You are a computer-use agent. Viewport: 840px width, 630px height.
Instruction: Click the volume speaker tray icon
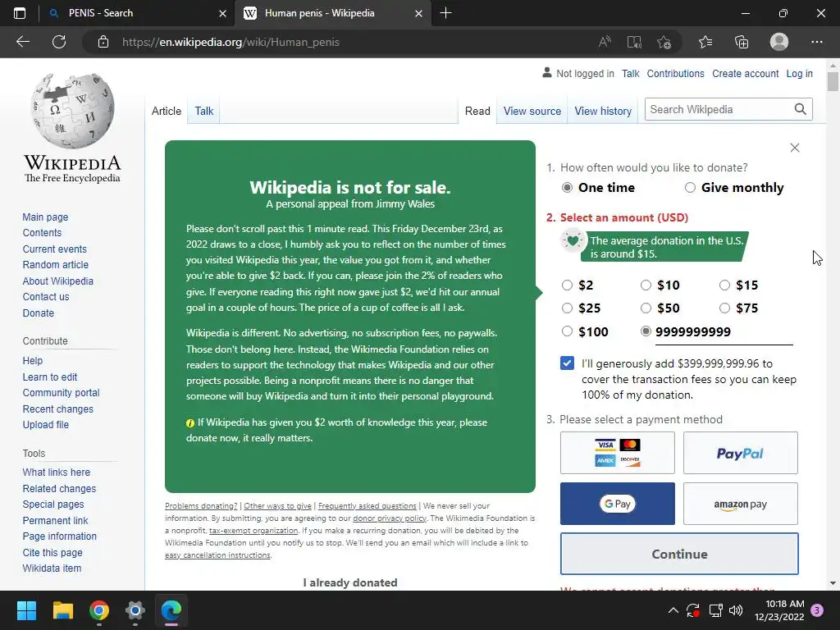tap(736, 610)
